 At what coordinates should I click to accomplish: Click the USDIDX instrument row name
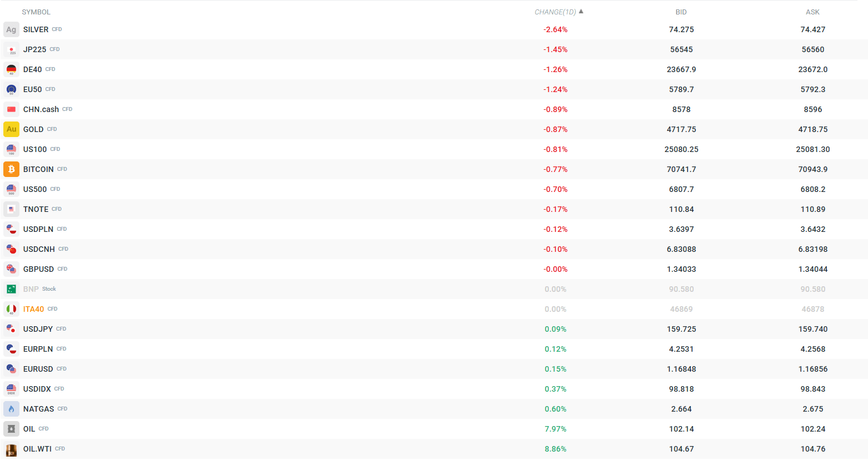click(x=37, y=389)
